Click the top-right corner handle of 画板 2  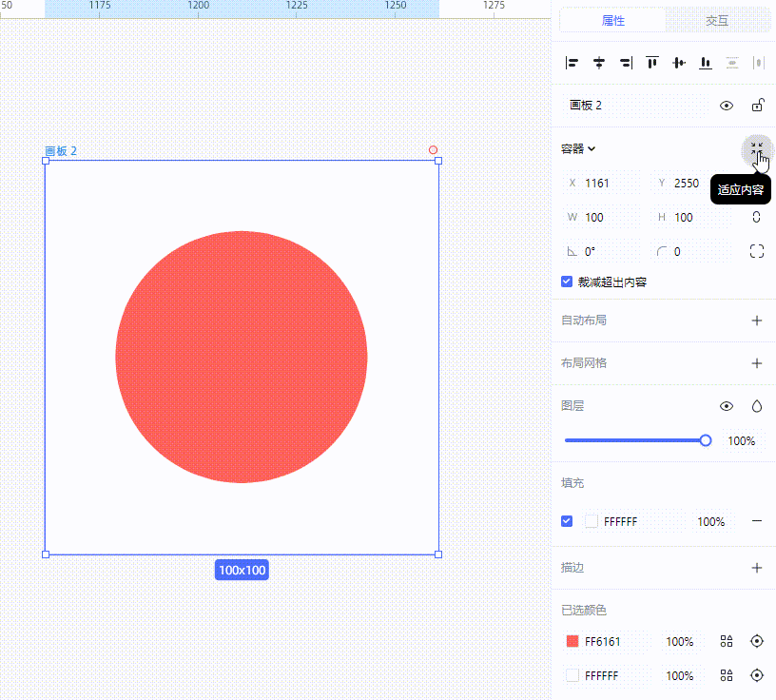[438, 161]
